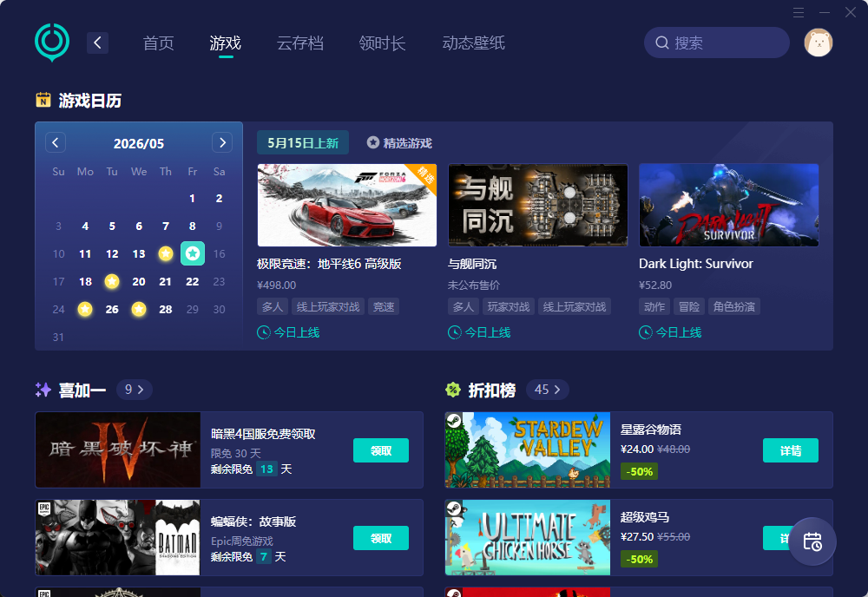Go back with the left arrow button
This screenshot has height=597, width=868.
point(97,43)
